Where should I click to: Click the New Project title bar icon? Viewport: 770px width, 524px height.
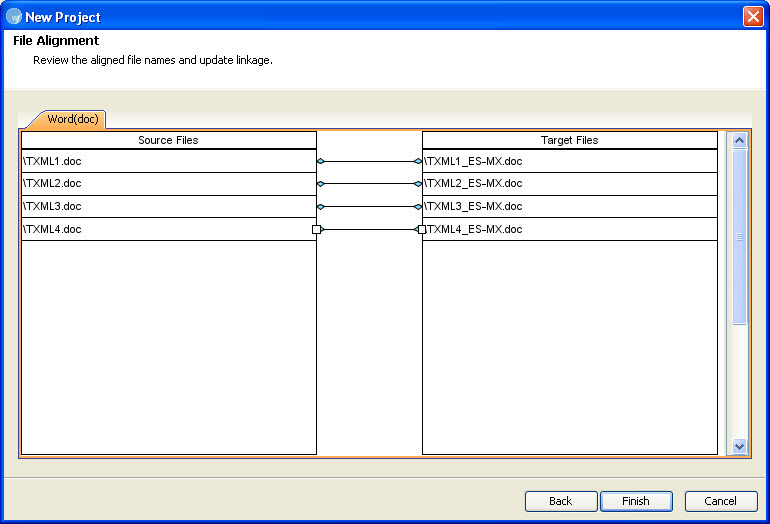(x=14, y=17)
